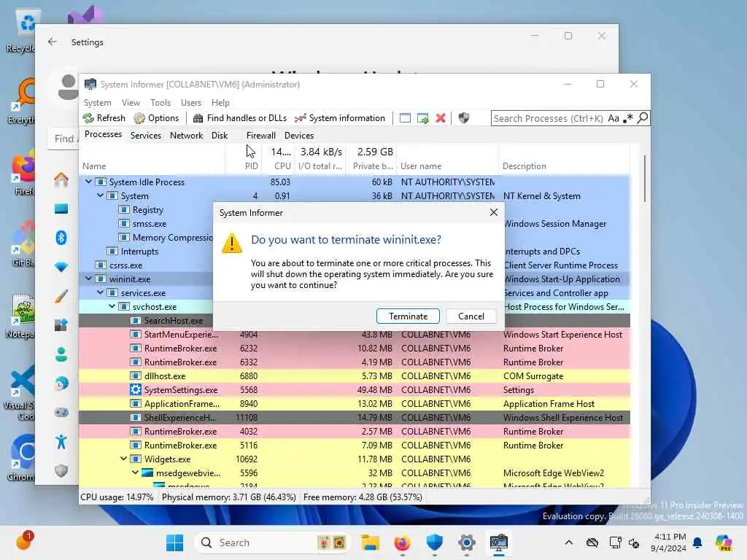Select RuntimeBroker.exe with PID 6232
Viewport: 747px width, 560px height.
[x=355, y=348]
